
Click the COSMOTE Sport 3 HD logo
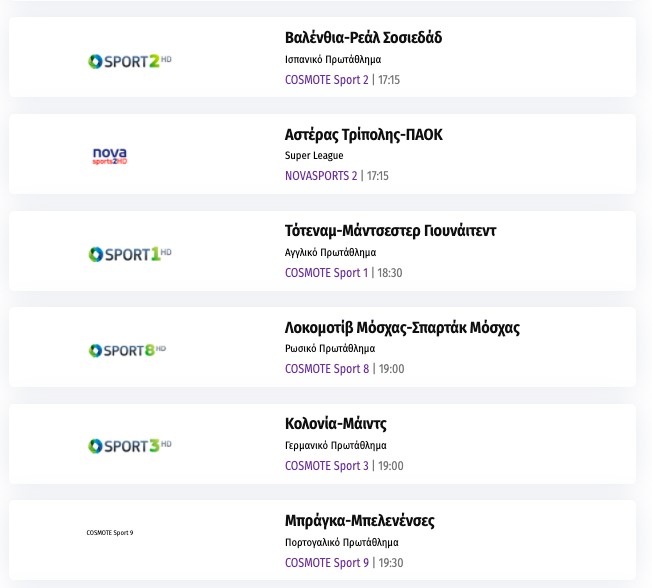click(130, 446)
